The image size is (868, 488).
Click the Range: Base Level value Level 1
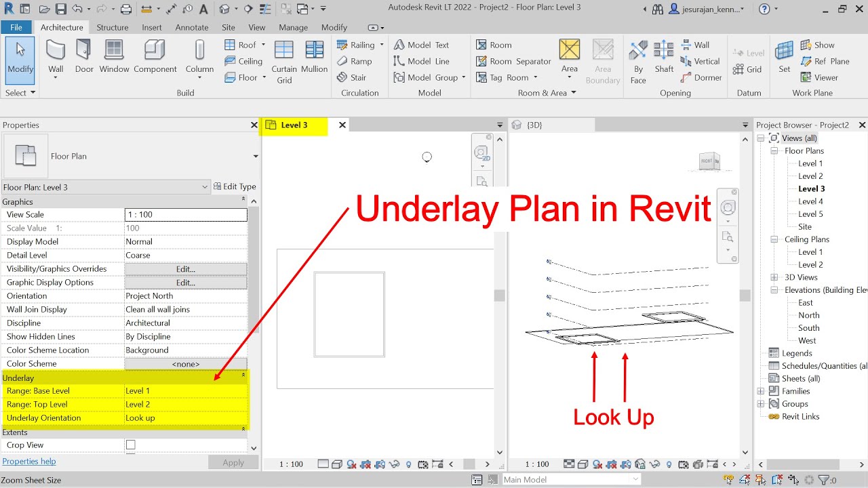point(186,391)
